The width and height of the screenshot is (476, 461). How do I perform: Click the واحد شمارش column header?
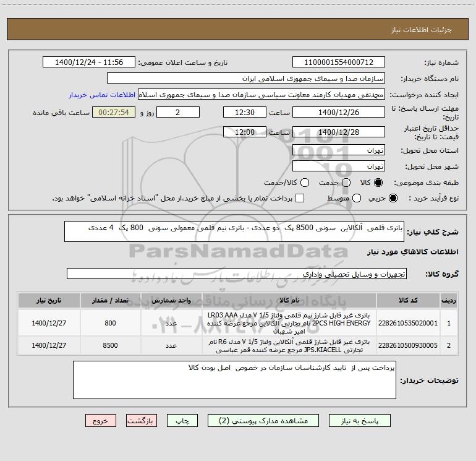click(x=171, y=300)
